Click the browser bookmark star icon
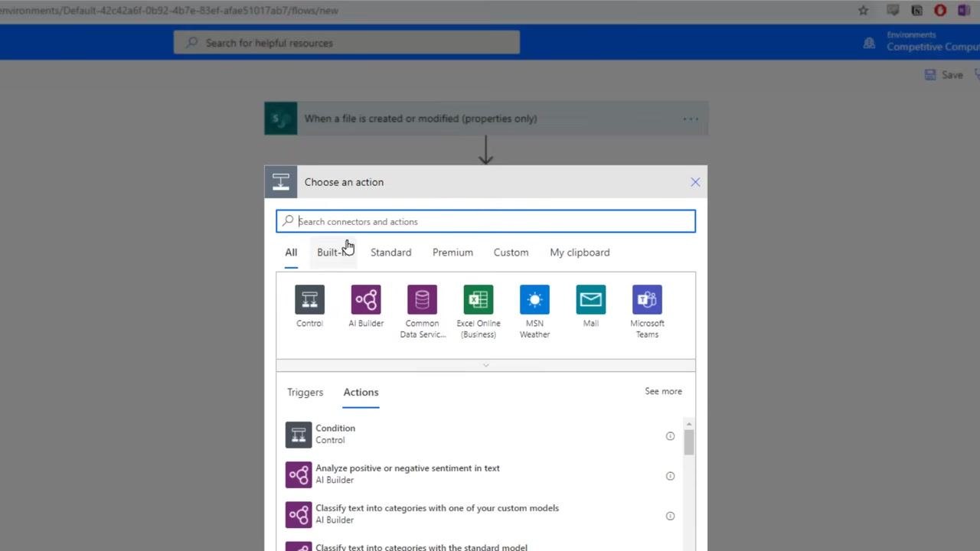 point(863,10)
